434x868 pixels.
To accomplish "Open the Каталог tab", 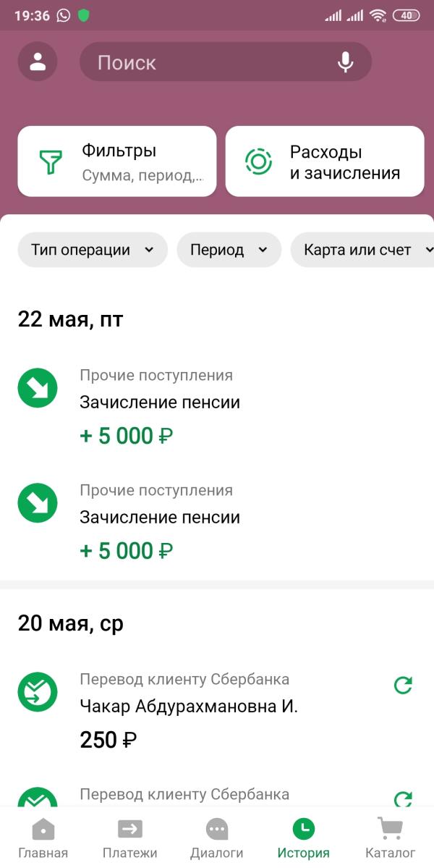I will tap(391, 838).
